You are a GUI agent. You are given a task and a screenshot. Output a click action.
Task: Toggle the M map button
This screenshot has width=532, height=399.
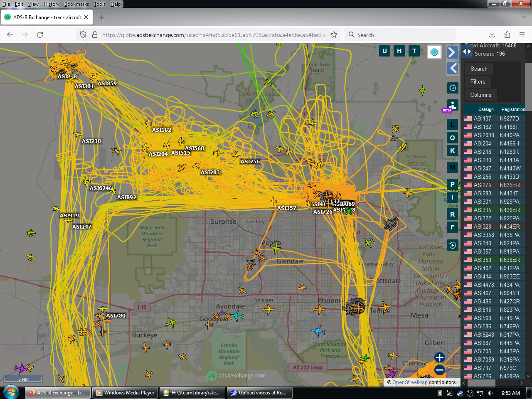(x=453, y=167)
